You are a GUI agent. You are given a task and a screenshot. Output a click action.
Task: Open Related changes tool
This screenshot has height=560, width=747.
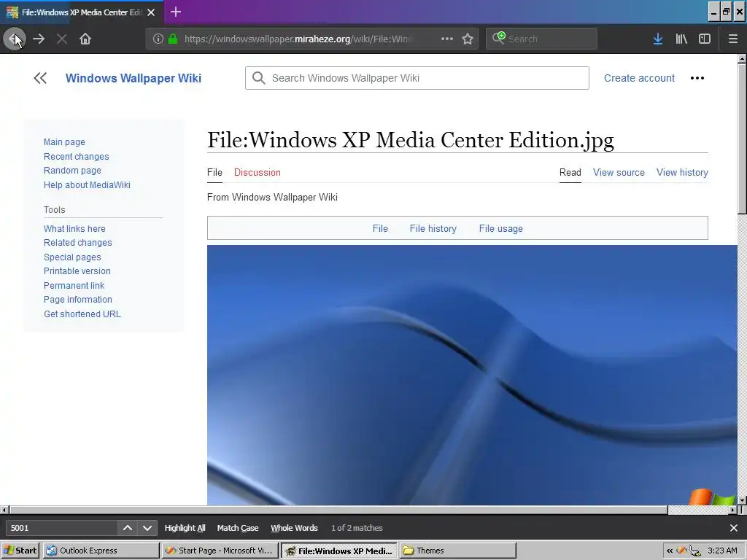(77, 243)
